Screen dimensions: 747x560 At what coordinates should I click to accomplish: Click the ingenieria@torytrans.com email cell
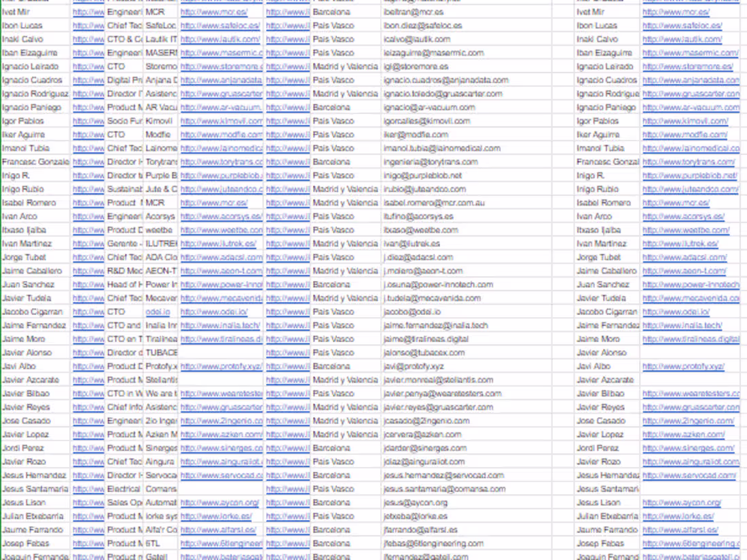tap(430, 162)
